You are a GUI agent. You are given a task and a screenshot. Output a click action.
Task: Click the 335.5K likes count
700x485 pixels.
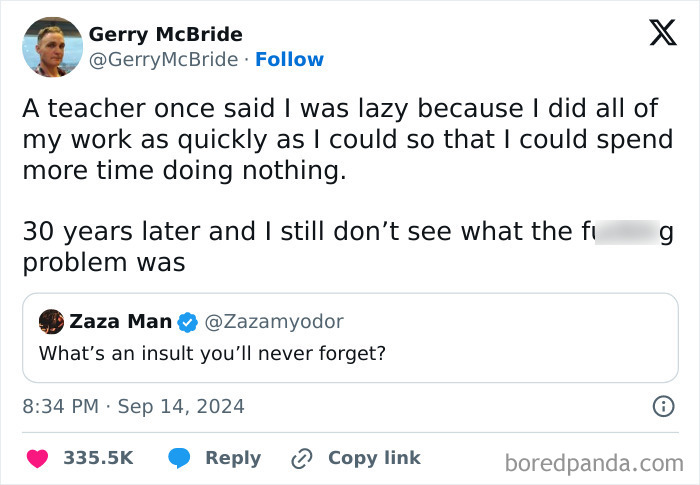click(98, 458)
